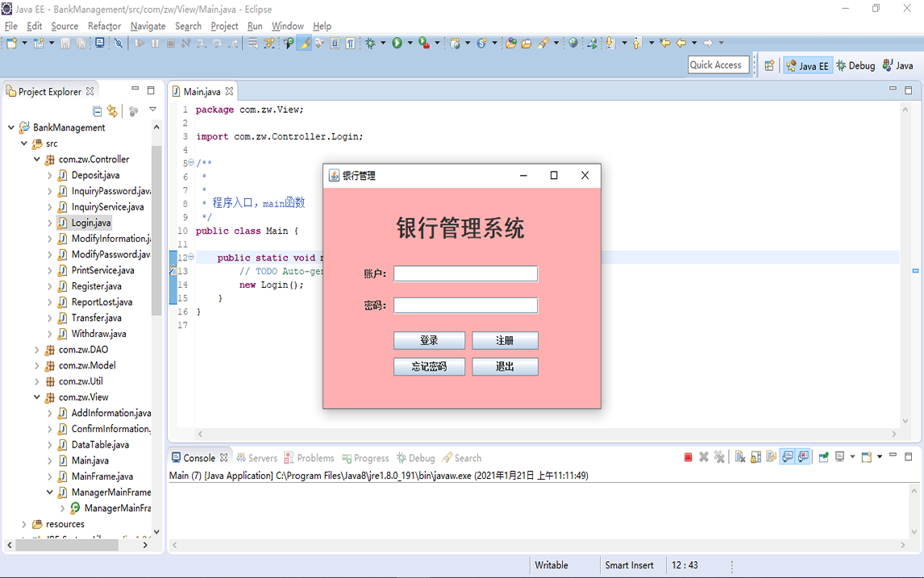Click the 退出 exit button
The image size is (924, 578).
(505, 367)
